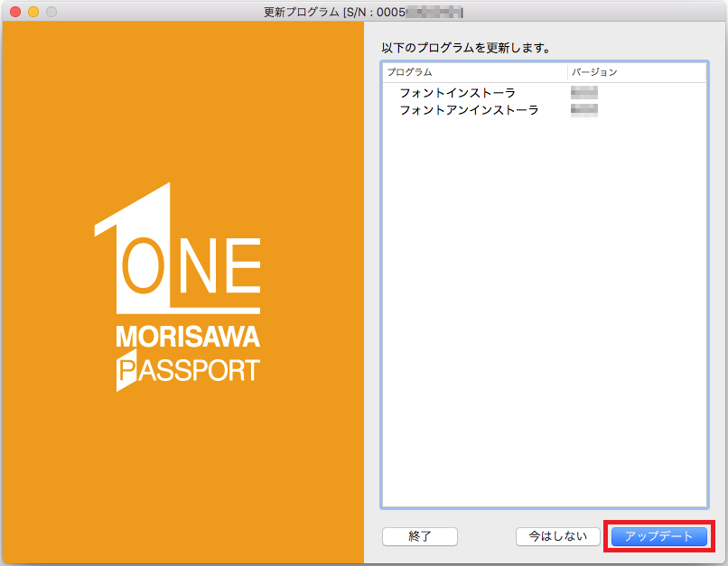Click the version value for フォントインストーラ
728x566 pixels.
(x=584, y=92)
